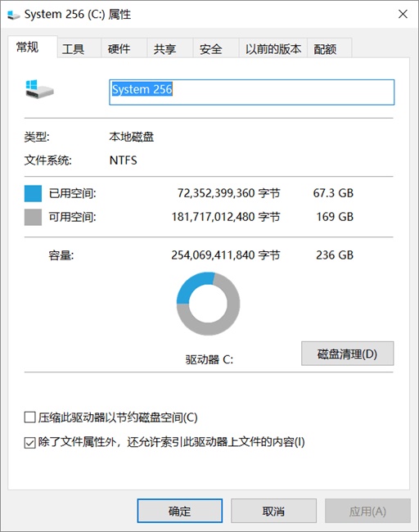Confirm with the 确定 button
Viewport: 419px width, 532px height.
pyautogui.click(x=180, y=511)
